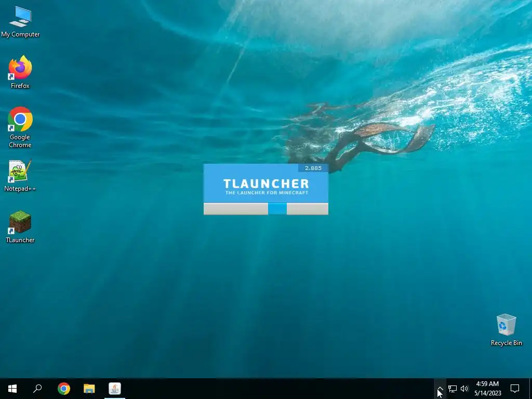
Task: Open the notification Action Center
Action: [515, 389]
